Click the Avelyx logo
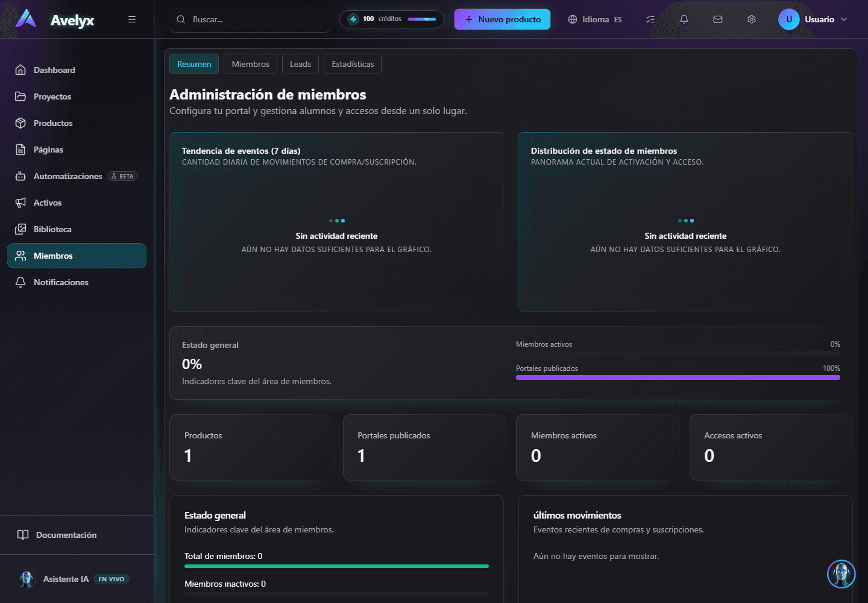868x603 pixels. coord(55,19)
